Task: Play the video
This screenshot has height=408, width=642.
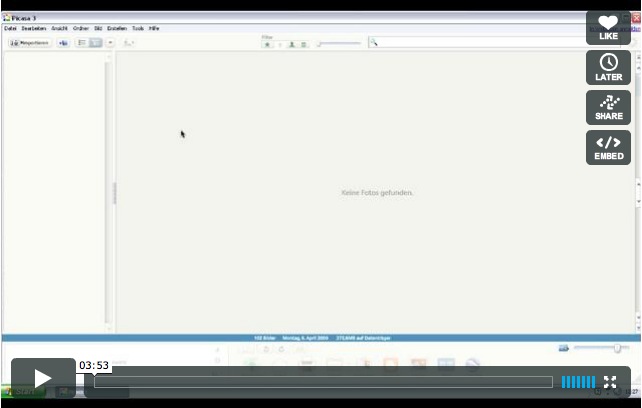Action: [42, 378]
